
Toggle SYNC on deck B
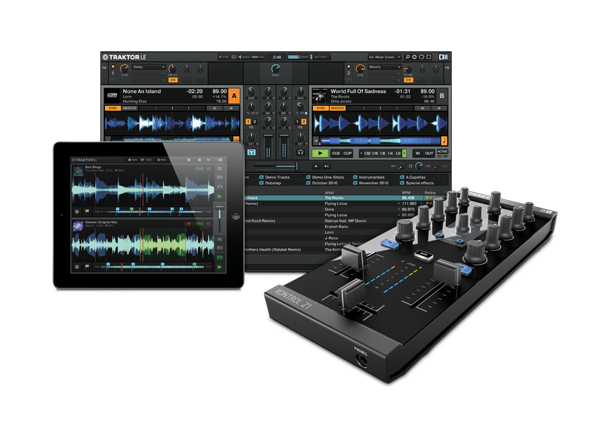(x=321, y=108)
